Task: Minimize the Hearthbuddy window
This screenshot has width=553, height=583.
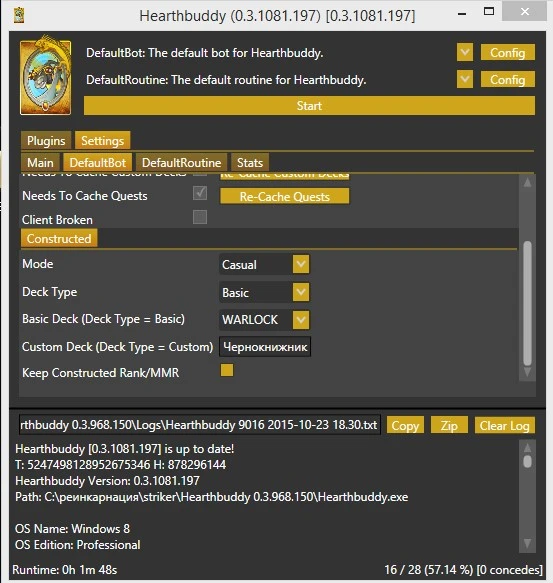Action: pyautogui.click(x=462, y=14)
